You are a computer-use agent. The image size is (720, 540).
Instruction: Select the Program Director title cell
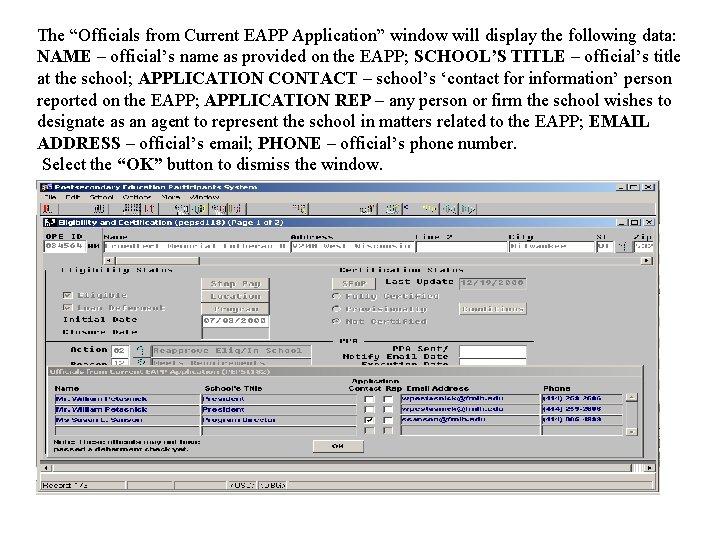tap(279, 420)
